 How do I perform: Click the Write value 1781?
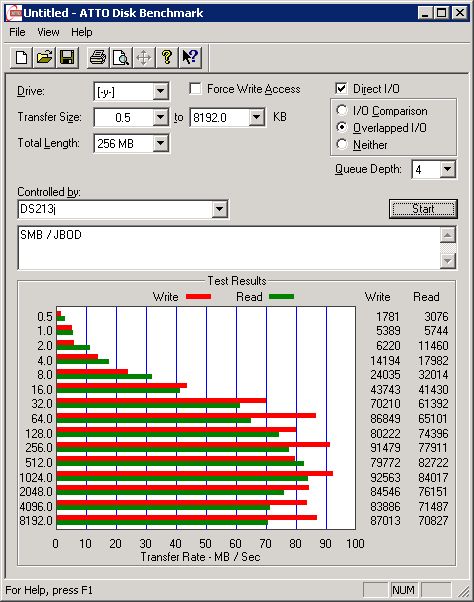point(388,316)
